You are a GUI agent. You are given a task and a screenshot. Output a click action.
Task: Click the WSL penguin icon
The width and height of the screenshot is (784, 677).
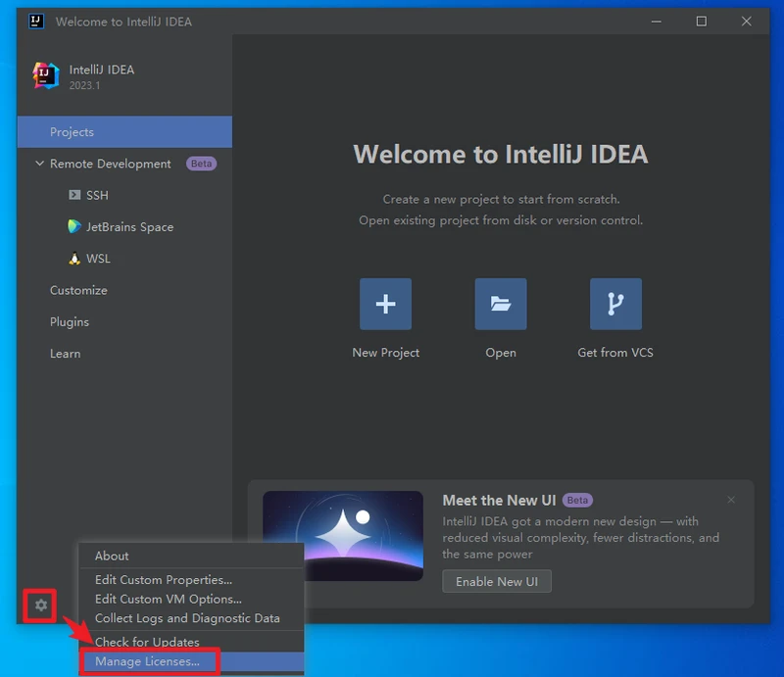[74, 259]
